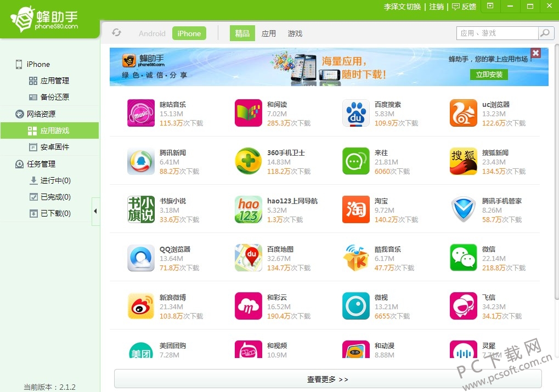Click 李泽文 切换 account link
Screen dimensions: 559x392
[x=402, y=7]
